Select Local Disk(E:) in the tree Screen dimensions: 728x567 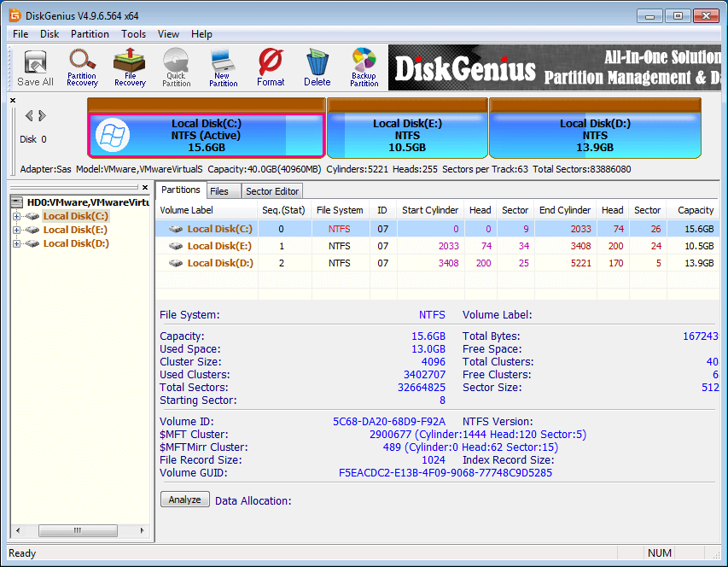pos(75,230)
